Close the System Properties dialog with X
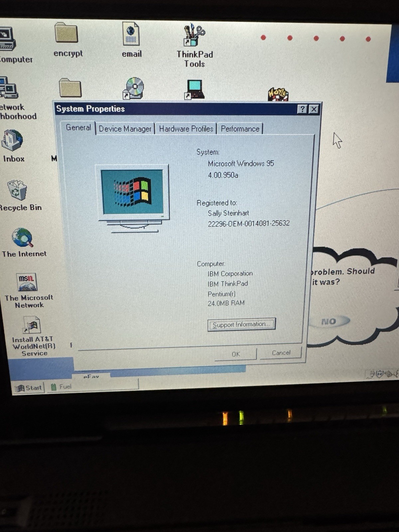 [x=314, y=109]
